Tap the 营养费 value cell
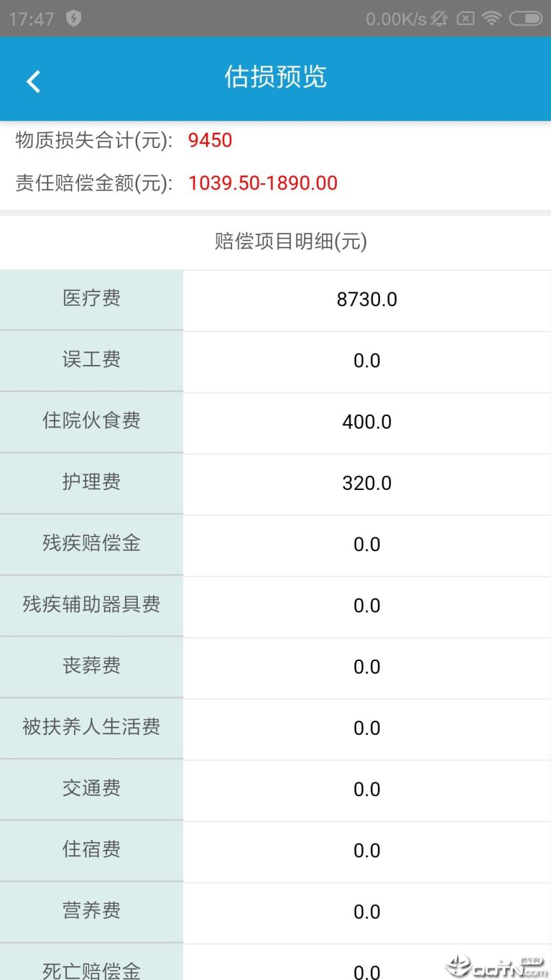Screen dimensions: 551x980 [367, 911]
